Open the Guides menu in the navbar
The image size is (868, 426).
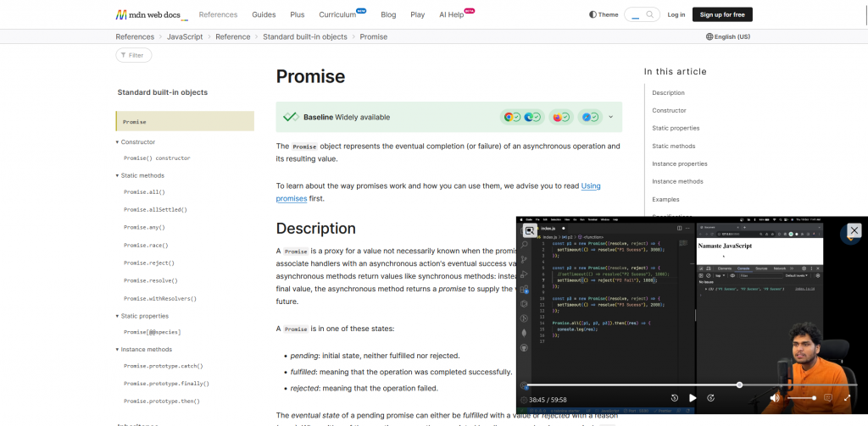(x=264, y=14)
